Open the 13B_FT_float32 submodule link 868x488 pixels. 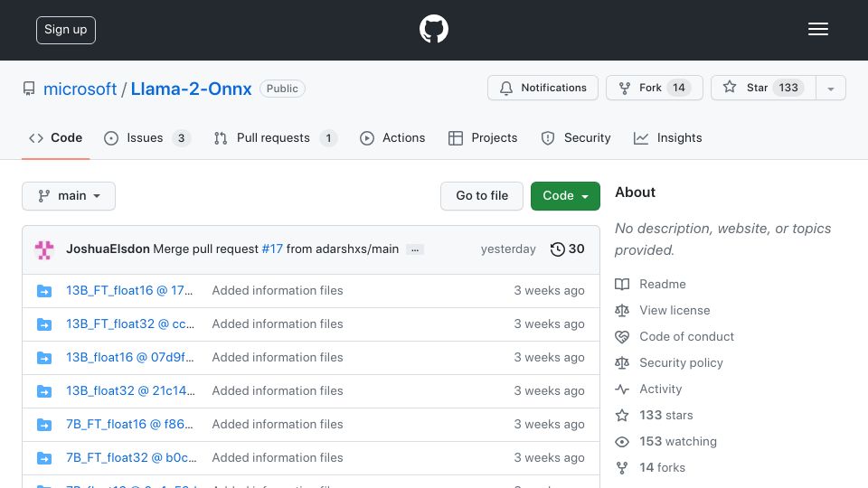pyautogui.click(x=130, y=324)
